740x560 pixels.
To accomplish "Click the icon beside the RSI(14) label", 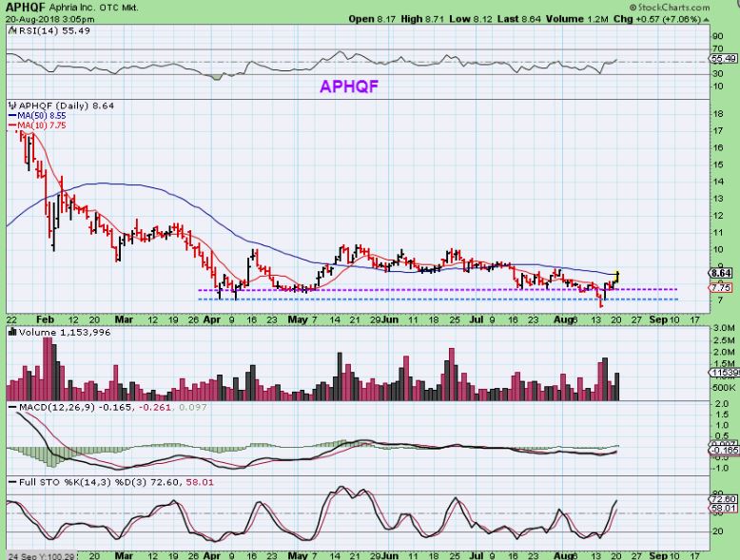I will (12, 30).
